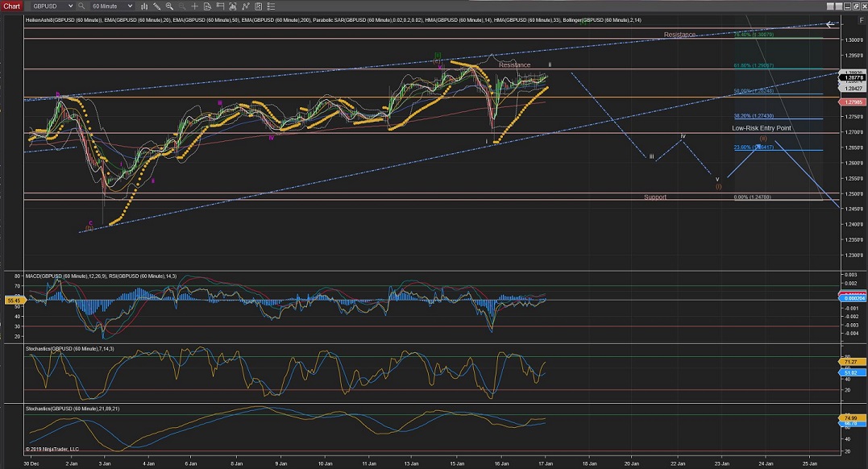This screenshot has height=469, width=868.
Task: Click the Chart tab label
Action: coord(12,6)
